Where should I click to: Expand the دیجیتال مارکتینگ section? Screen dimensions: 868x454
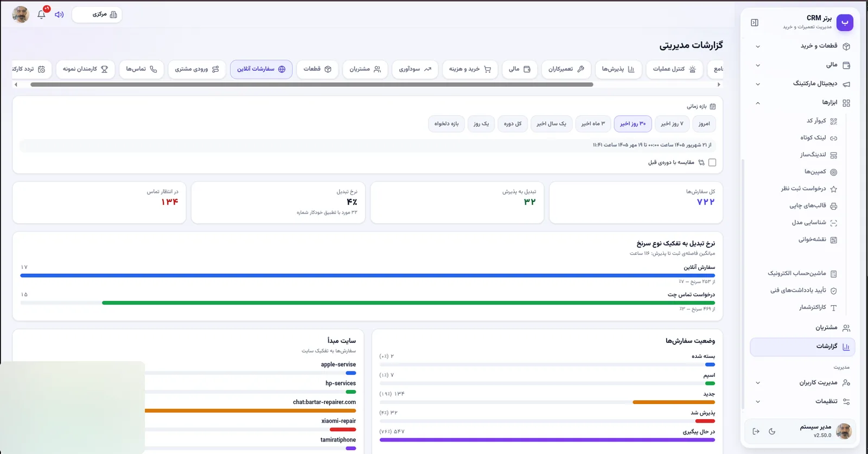coord(802,84)
